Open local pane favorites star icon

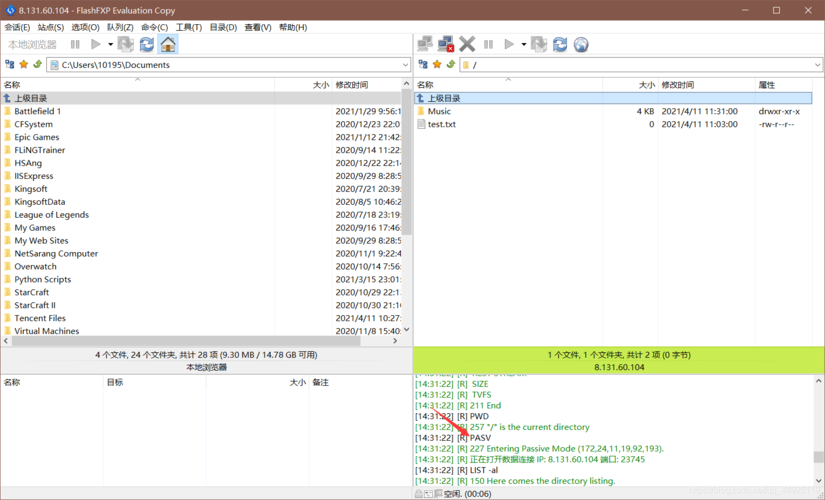click(24, 64)
